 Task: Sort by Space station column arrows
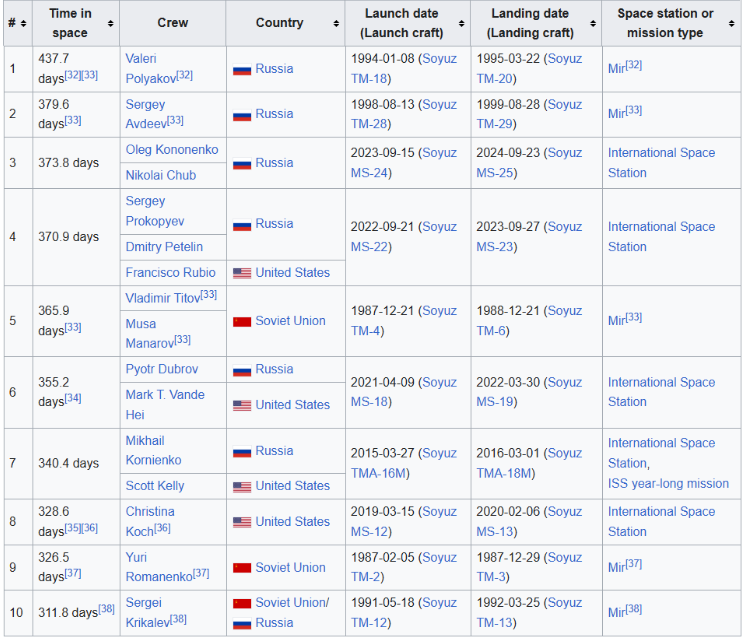click(732, 23)
